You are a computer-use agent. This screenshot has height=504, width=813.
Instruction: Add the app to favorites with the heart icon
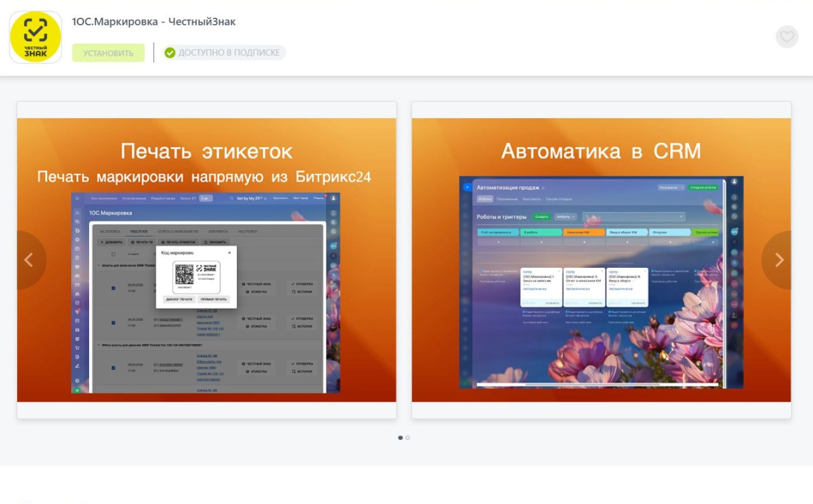click(x=787, y=37)
